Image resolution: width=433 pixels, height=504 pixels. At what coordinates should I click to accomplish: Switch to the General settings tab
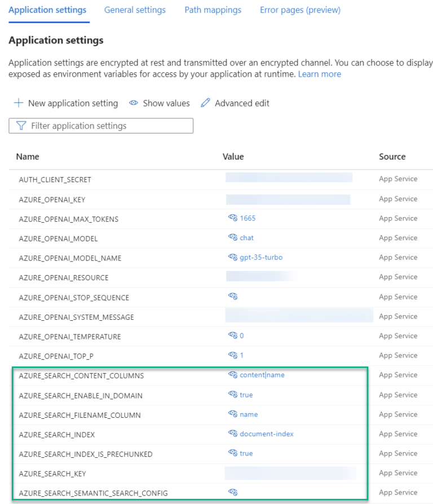pyautogui.click(x=135, y=10)
